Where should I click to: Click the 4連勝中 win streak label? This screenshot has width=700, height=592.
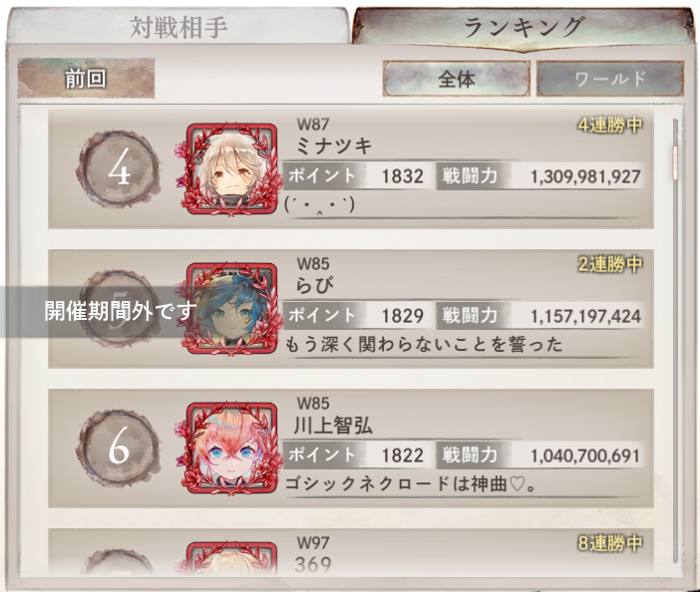tap(610, 125)
